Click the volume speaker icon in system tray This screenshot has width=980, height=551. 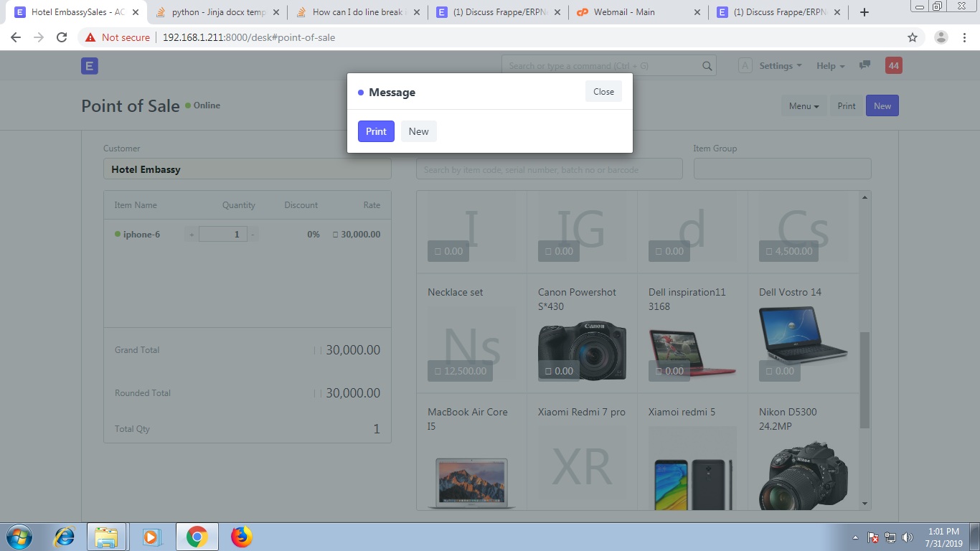pos(908,537)
